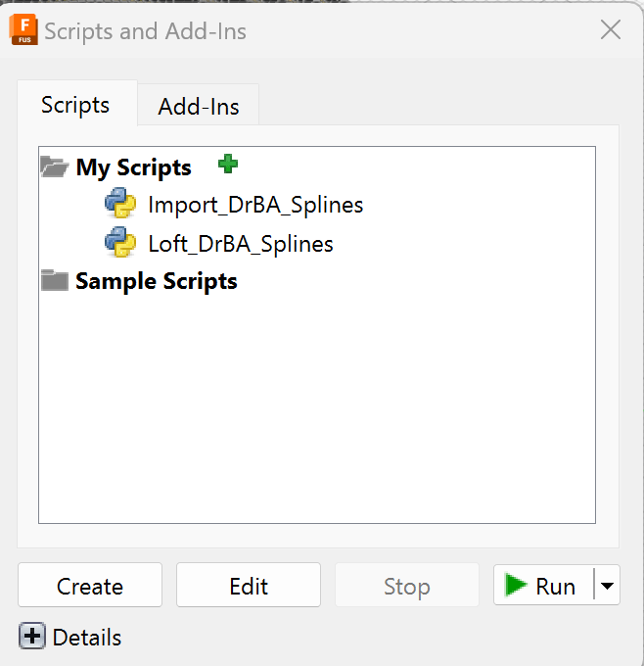Select the Scripts tab
This screenshot has width=644, height=666.
(77, 103)
